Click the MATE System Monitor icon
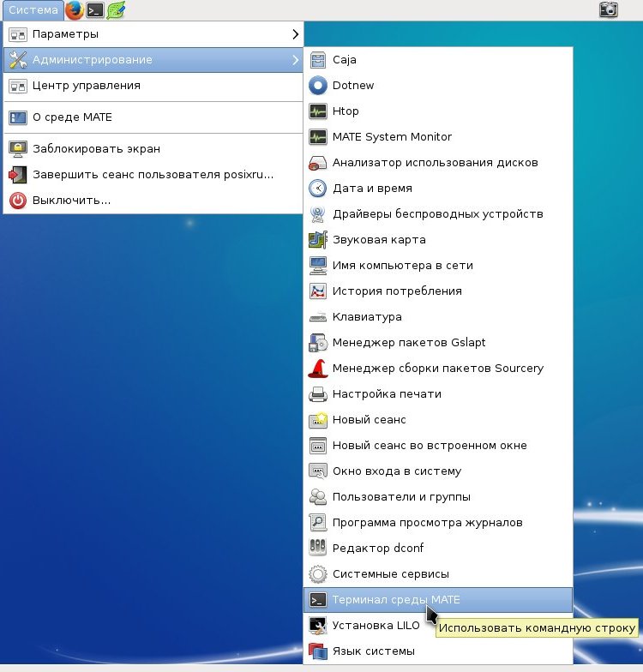The height and width of the screenshot is (672, 643). (317, 137)
